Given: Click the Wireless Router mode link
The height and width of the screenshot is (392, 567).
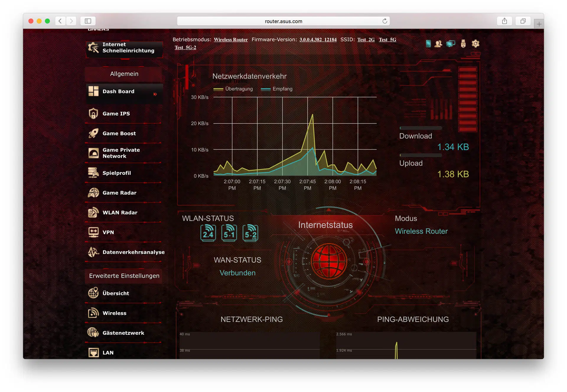Looking at the screenshot, I should click(231, 40).
